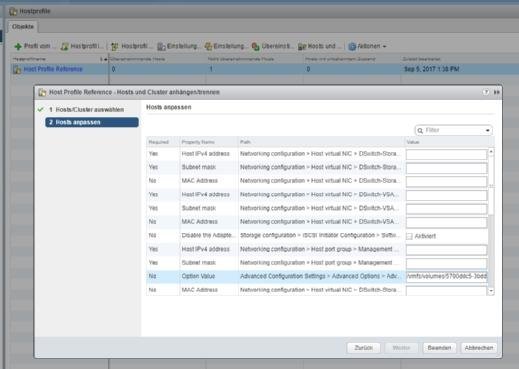Click the Abbrechen button

click(x=479, y=348)
